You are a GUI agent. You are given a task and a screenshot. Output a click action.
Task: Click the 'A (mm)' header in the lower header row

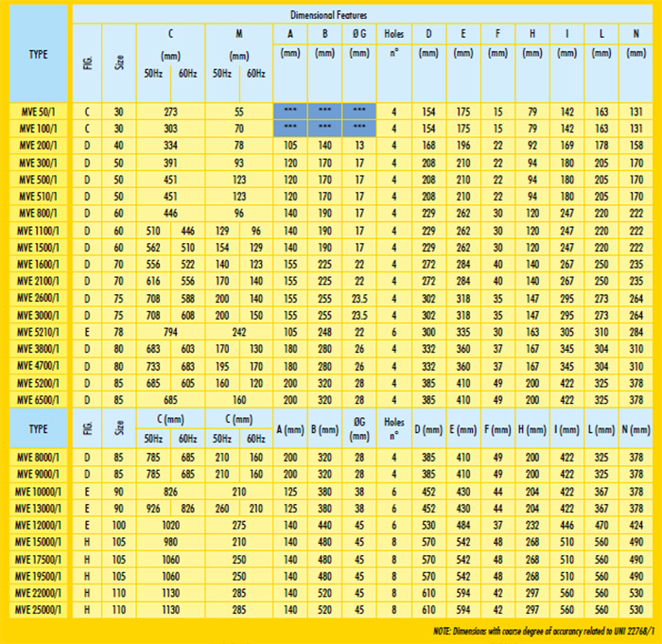pos(290,430)
